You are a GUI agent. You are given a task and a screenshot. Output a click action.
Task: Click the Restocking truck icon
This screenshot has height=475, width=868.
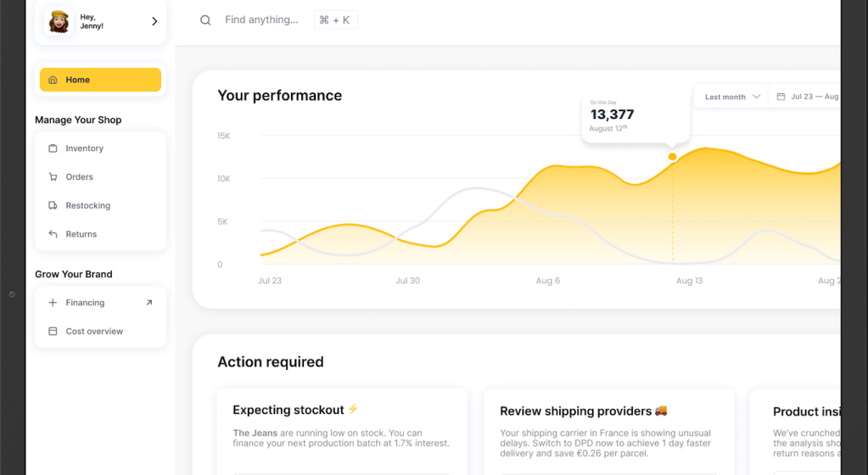[x=53, y=206]
